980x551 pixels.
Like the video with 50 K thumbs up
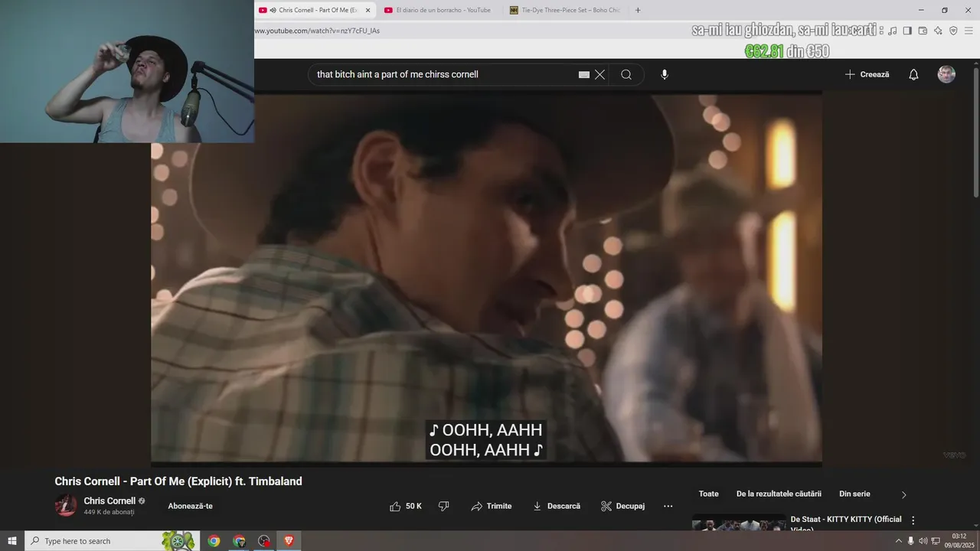(x=406, y=506)
